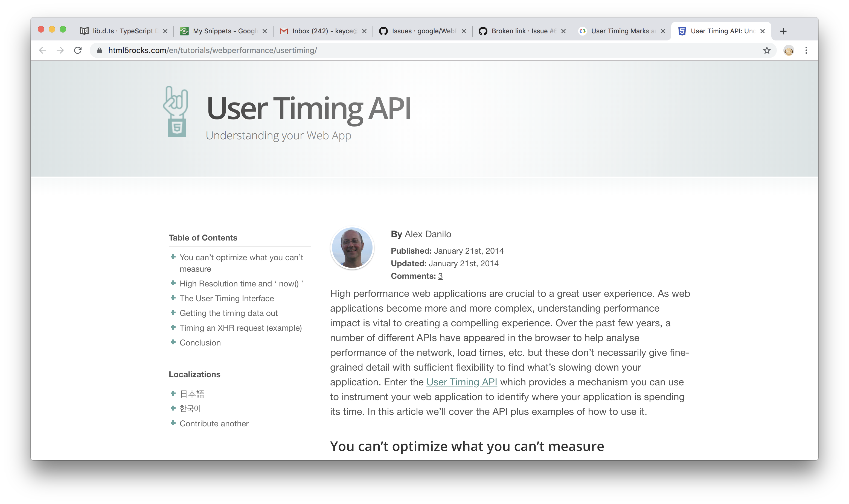Click the forward navigation arrow

coord(60,50)
